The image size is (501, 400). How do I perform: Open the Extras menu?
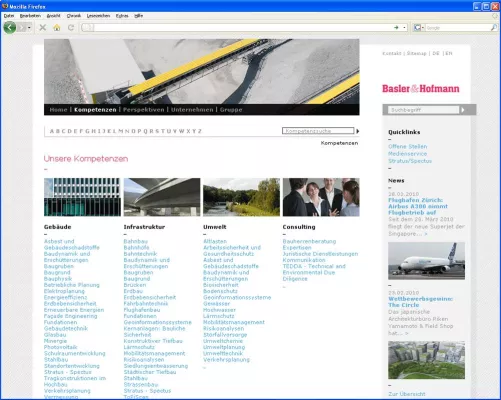click(122, 16)
